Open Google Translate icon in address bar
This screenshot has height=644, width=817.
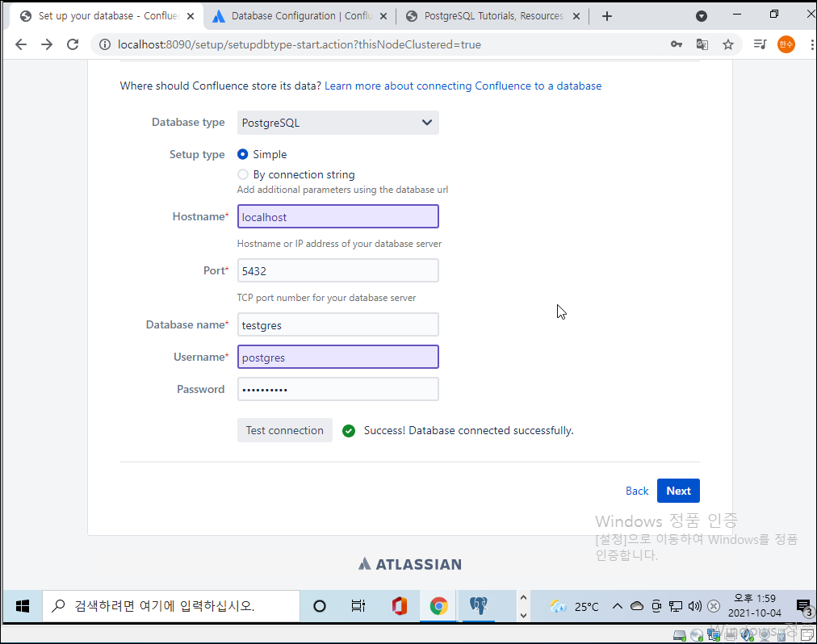pos(702,45)
